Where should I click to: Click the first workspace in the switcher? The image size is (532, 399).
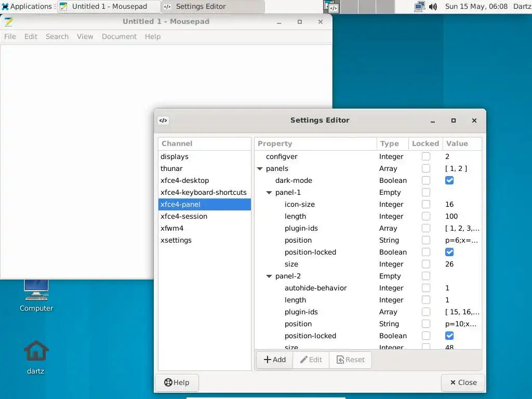click(x=331, y=7)
